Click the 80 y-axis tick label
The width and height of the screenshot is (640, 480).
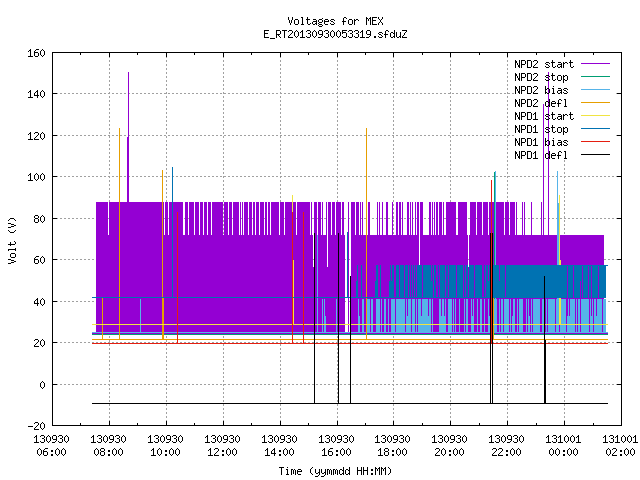pyautogui.click(x=39, y=219)
